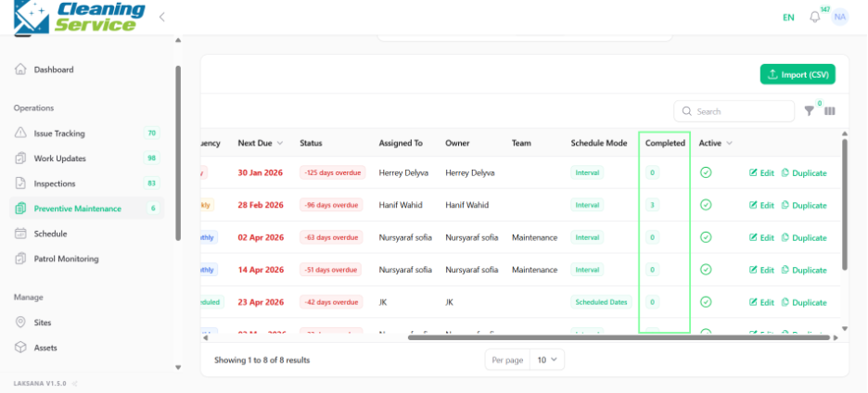Duplicate the 30 Jan 2026 row
The image size is (868, 393).
pyautogui.click(x=804, y=172)
